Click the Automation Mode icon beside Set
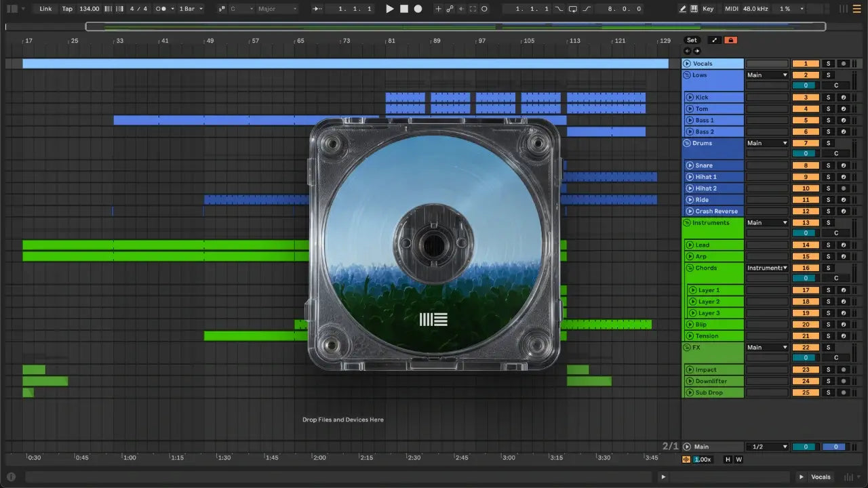Screen dimensions: 868x488 714,40
